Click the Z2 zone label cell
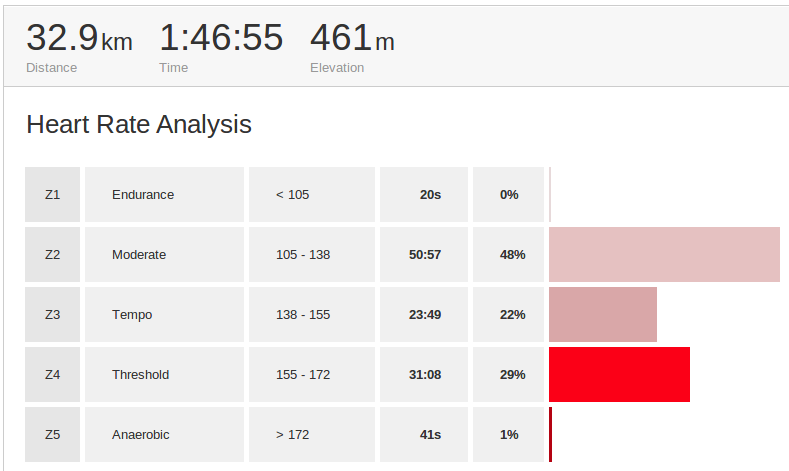The width and height of the screenshot is (789, 471). coord(52,255)
